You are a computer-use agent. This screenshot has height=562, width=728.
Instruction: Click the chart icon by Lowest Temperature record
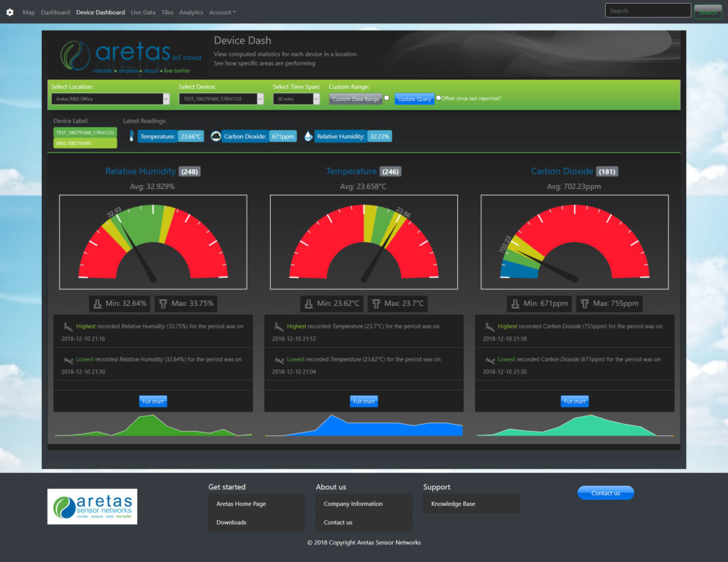[x=279, y=360]
